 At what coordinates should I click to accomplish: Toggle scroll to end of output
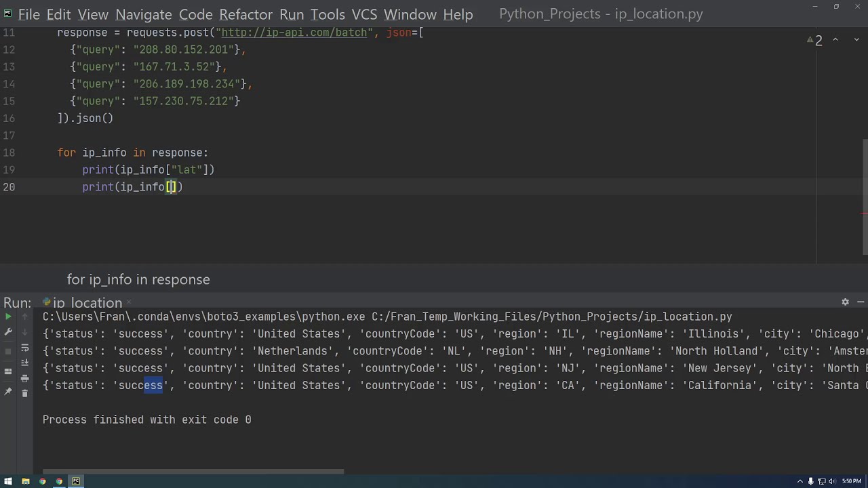pos(25,363)
